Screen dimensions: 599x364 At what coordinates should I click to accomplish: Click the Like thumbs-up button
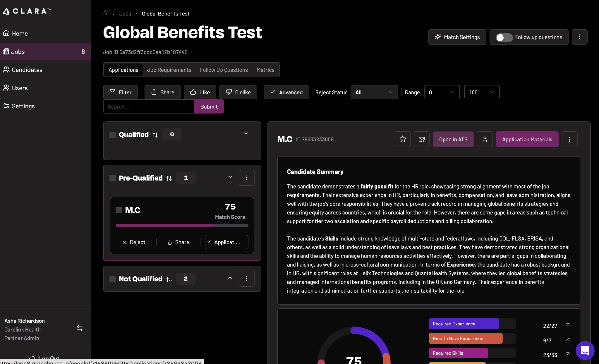(200, 92)
